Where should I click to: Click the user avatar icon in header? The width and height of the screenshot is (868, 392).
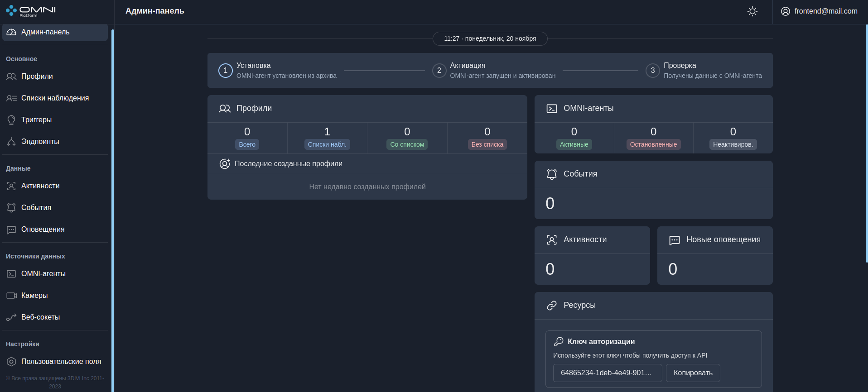[x=786, y=11]
